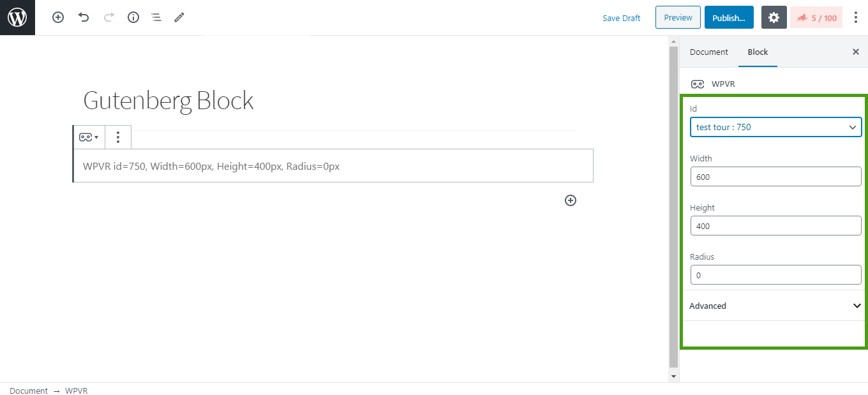Toggle the settings gear sidebar
The width and height of the screenshot is (868, 395).
(x=774, y=18)
